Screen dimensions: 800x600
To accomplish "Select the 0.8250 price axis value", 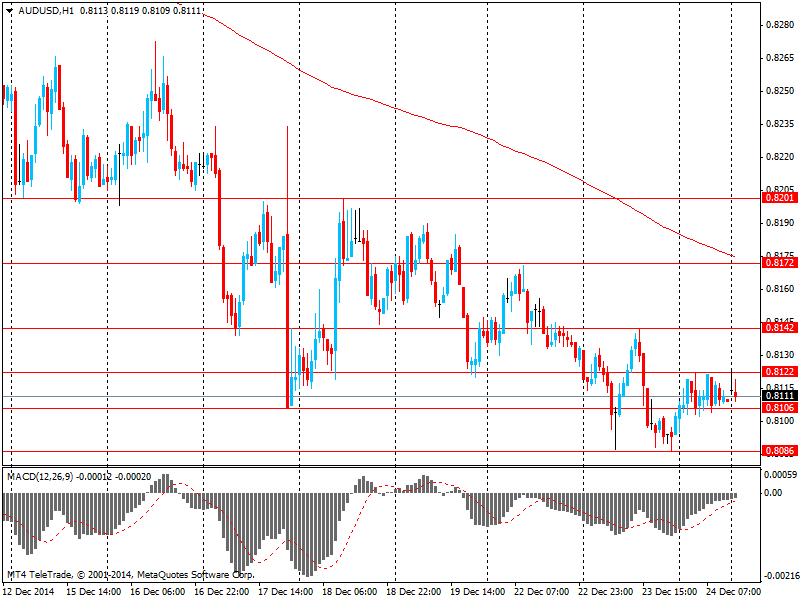I will [781, 91].
